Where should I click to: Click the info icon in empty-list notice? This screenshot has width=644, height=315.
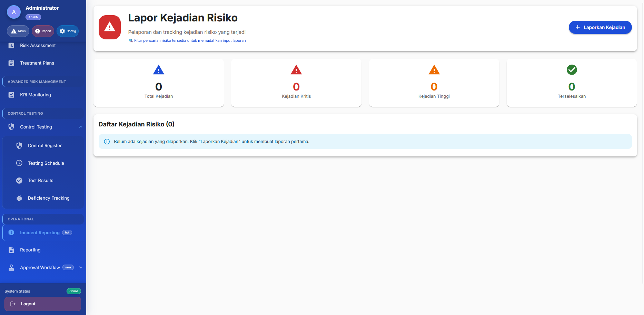point(107,142)
